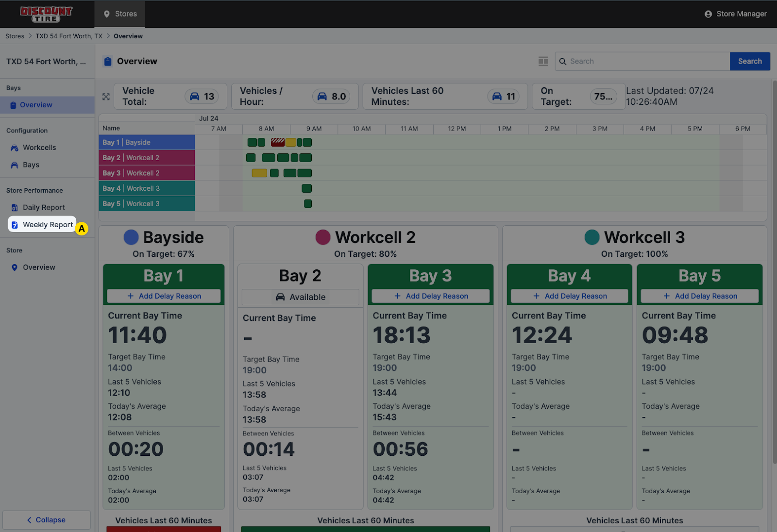Open the Workcells configuration page
The height and width of the screenshot is (532, 777).
(x=39, y=148)
